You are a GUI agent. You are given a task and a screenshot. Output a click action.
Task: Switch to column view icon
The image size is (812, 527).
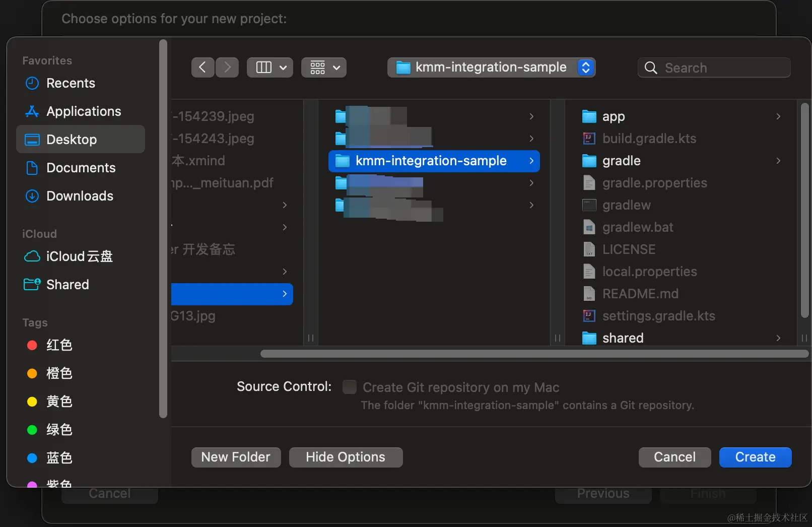pos(264,68)
